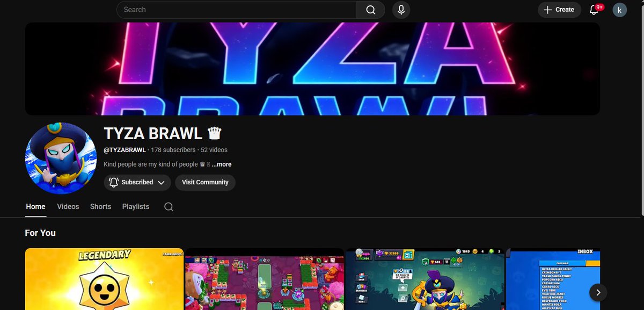The image size is (644, 310).
Task: Switch to the Shorts tab
Action: coord(100,206)
